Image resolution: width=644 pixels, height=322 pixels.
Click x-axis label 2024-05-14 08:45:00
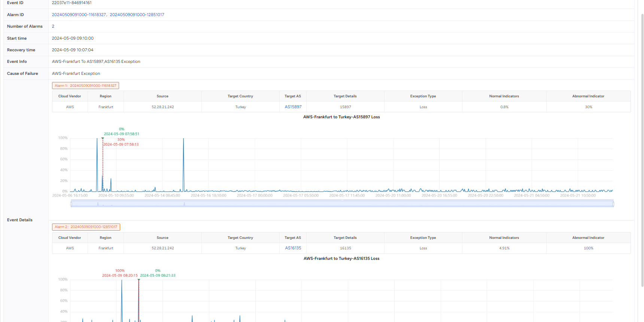[162, 195]
